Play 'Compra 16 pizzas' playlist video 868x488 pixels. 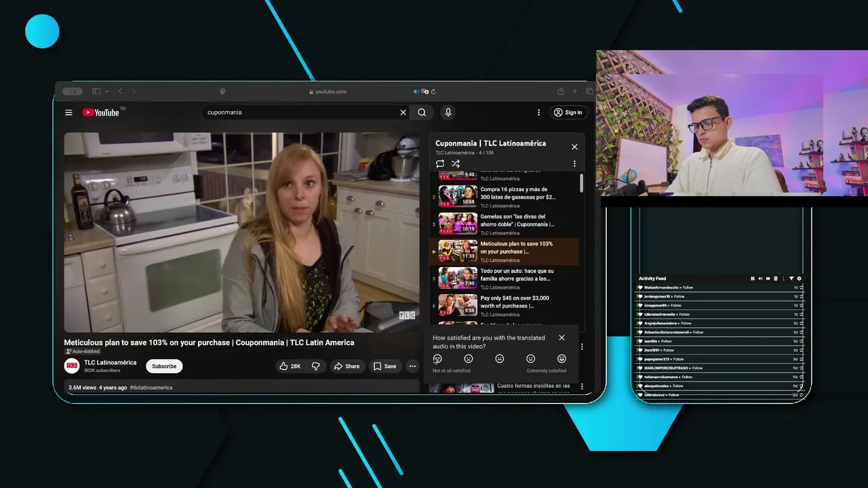pos(505,197)
